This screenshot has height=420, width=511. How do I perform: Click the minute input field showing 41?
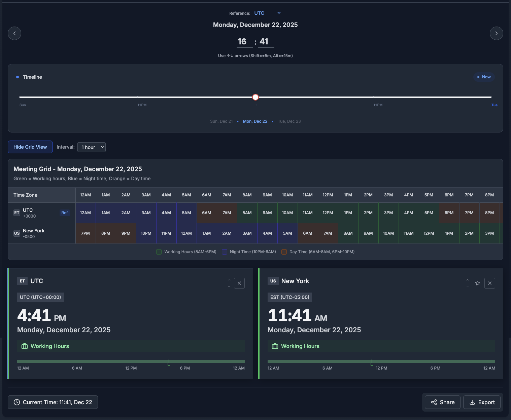point(265,42)
